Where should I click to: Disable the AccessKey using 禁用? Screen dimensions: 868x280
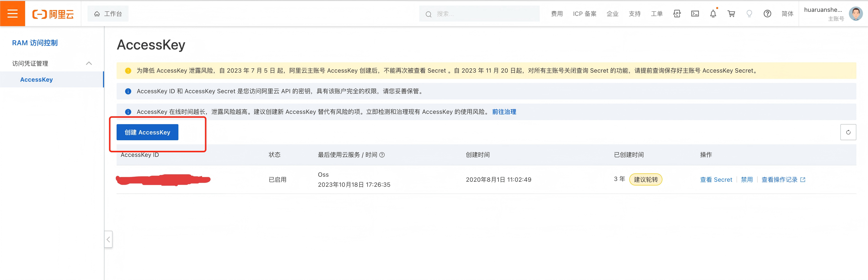[x=747, y=180]
